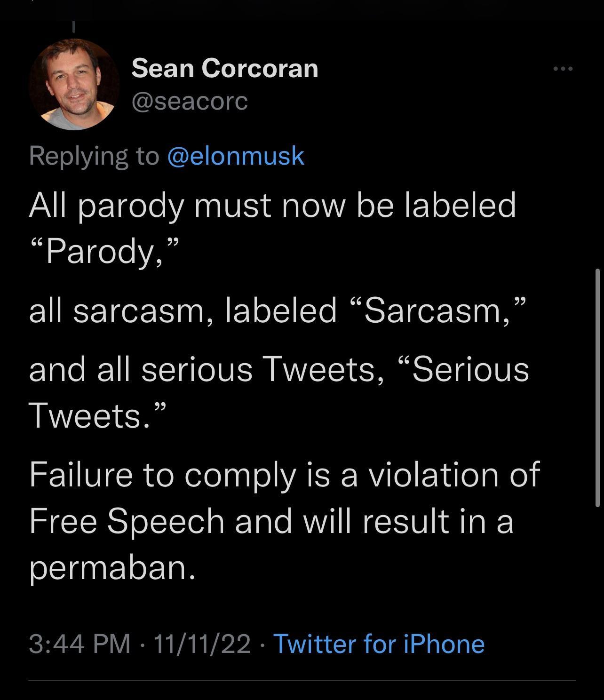Open Sean Corcoran's profile picture

click(74, 84)
